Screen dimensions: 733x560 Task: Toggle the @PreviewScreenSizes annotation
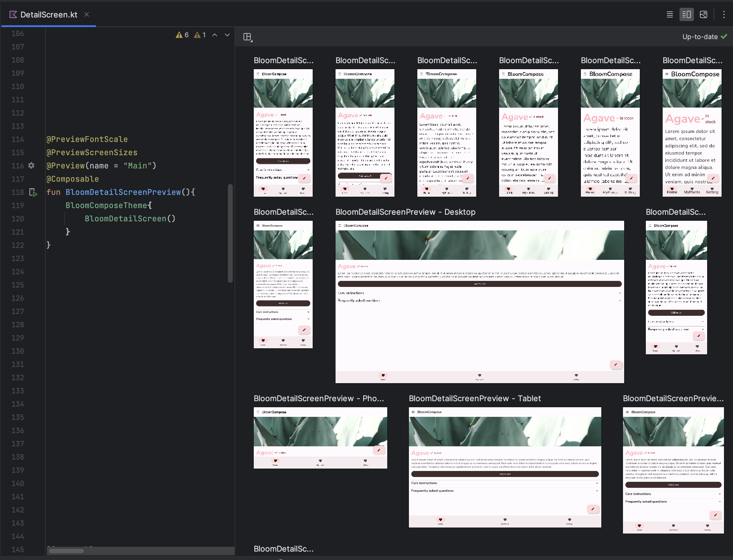tap(92, 152)
